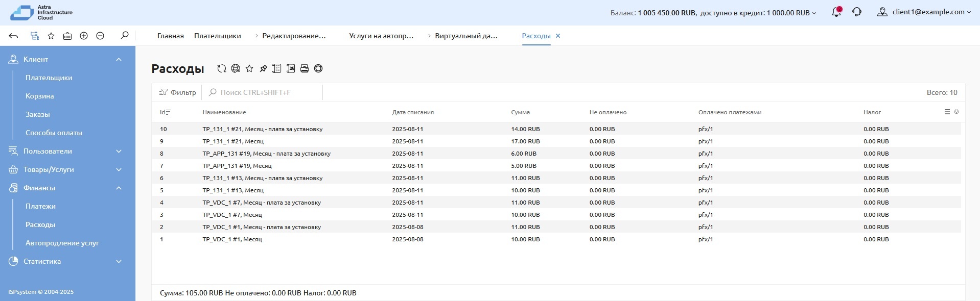Select row TP_APP_131 #19, Месяц
980x301 pixels.
(556, 166)
